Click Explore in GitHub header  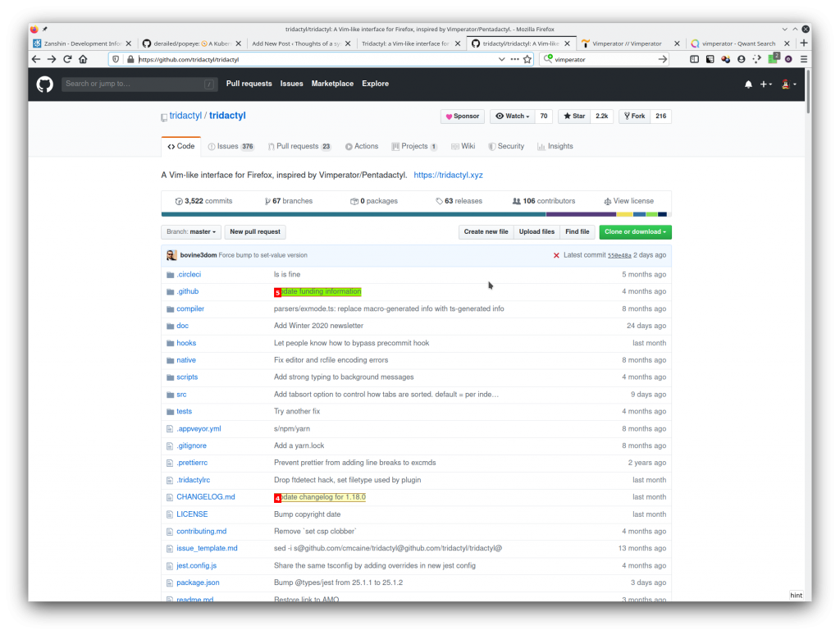(x=375, y=84)
